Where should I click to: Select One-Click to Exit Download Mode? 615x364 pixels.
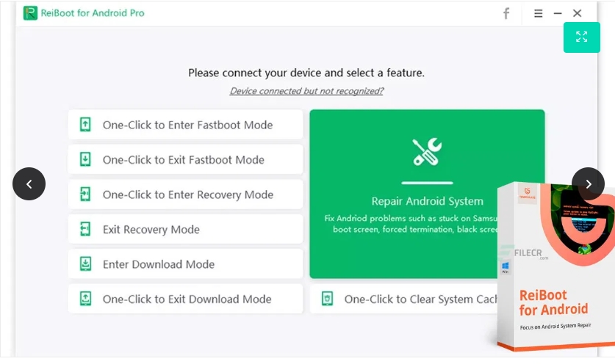coord(185,299)
